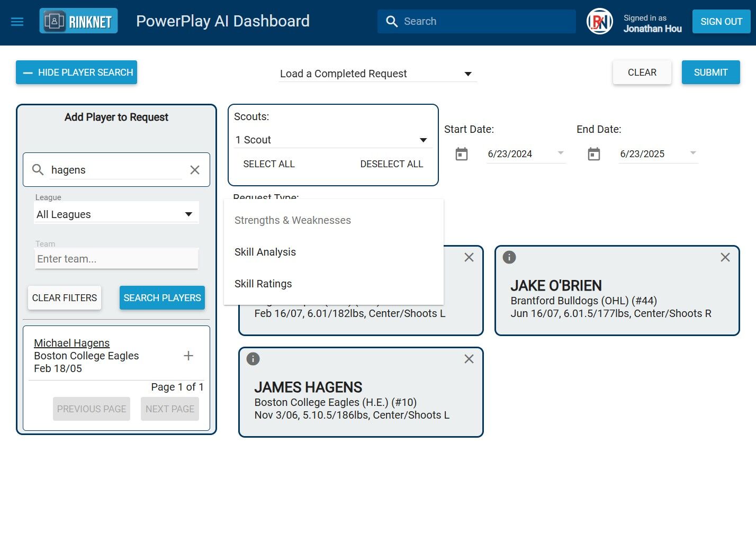Click the magnifier icon in top search bar
The width and height of the screenshot is (756, 552).
click(x=392, y=21)
